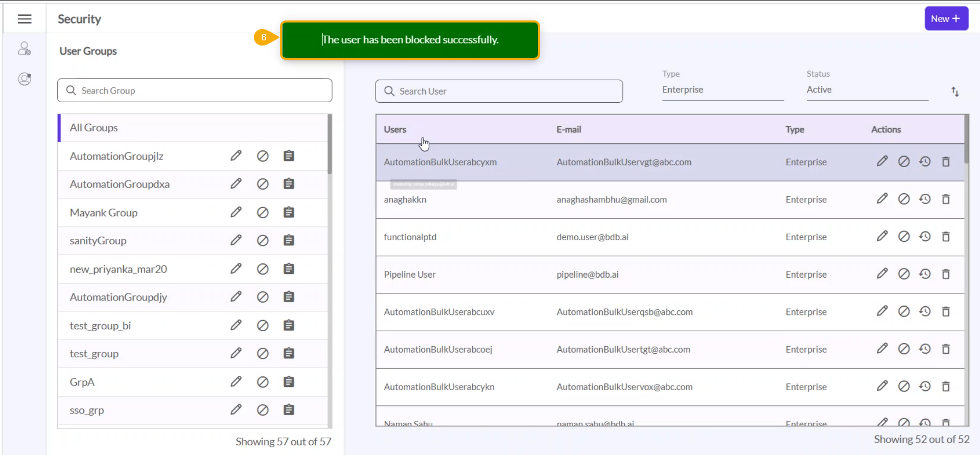Edit the AutomationGroupjlz group
This screenshot has height=455, width=980.
[236, 156]
